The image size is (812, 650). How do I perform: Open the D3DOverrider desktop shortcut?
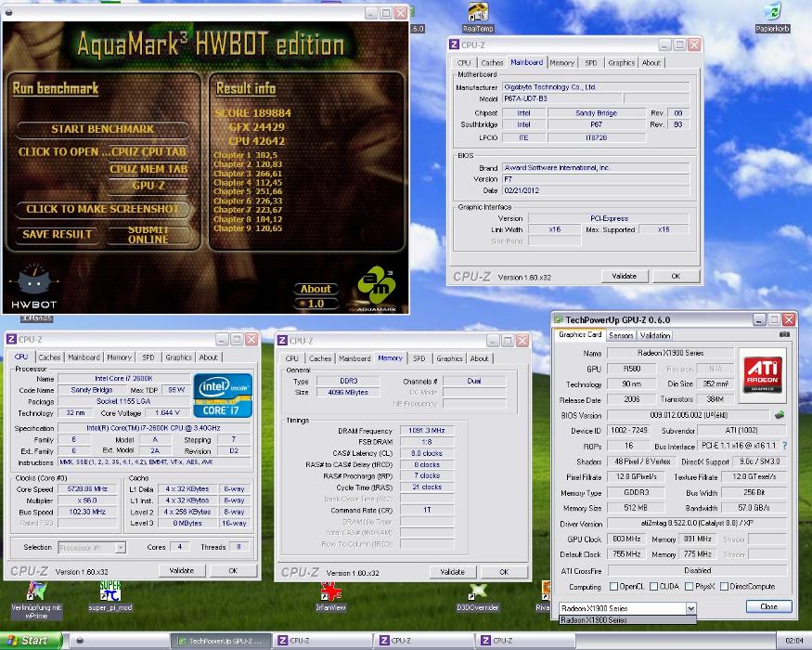[x=478, y=596]
